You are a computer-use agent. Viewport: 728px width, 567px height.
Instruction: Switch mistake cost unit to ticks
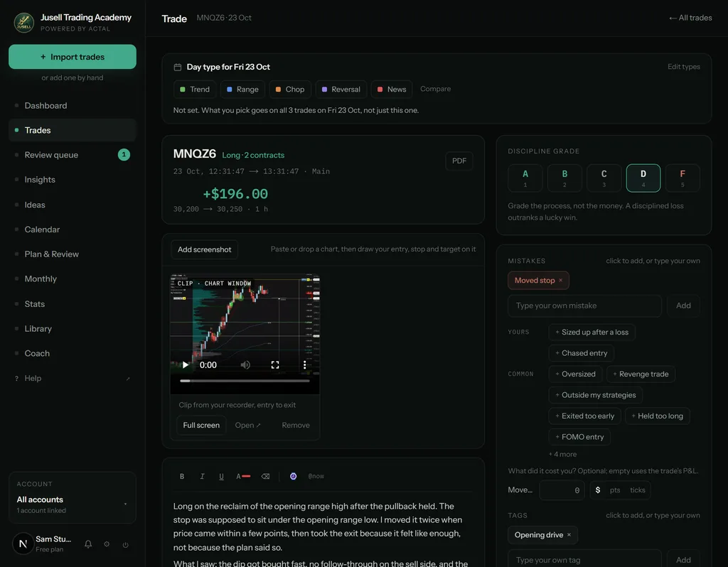pyautogui.click(x=638, y=490)
